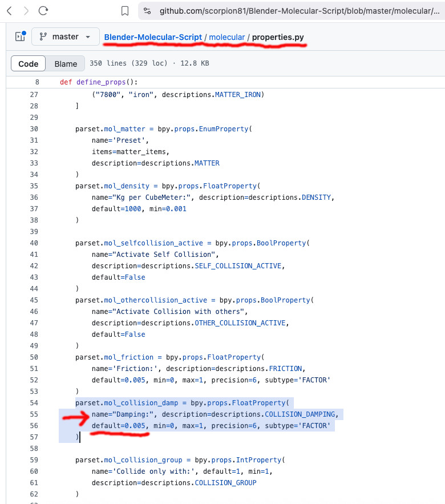Click the highlighted default=0.005 code on line 56

120,426
